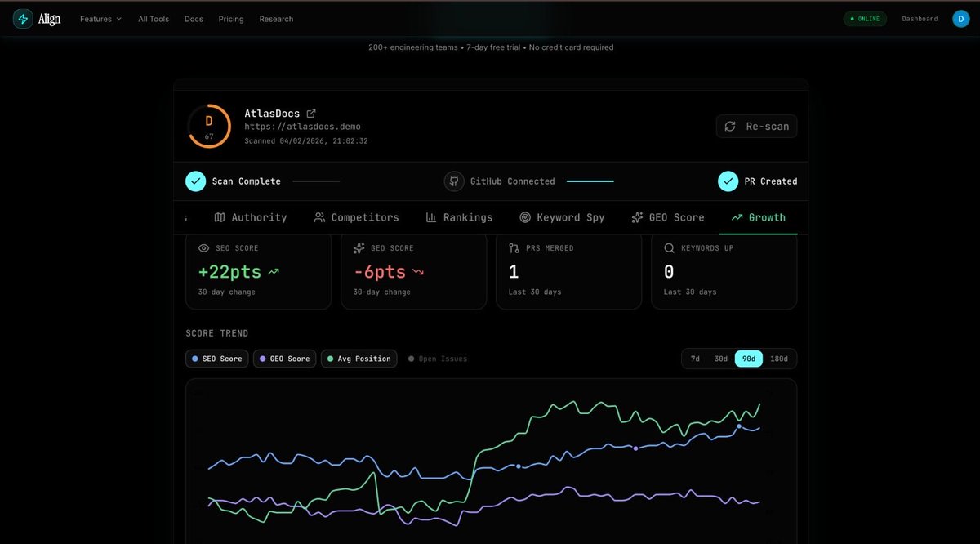980x544 pixels.
Task: Switch to the Authority tab
Action: pyautogui.click(x=251, y=217)
